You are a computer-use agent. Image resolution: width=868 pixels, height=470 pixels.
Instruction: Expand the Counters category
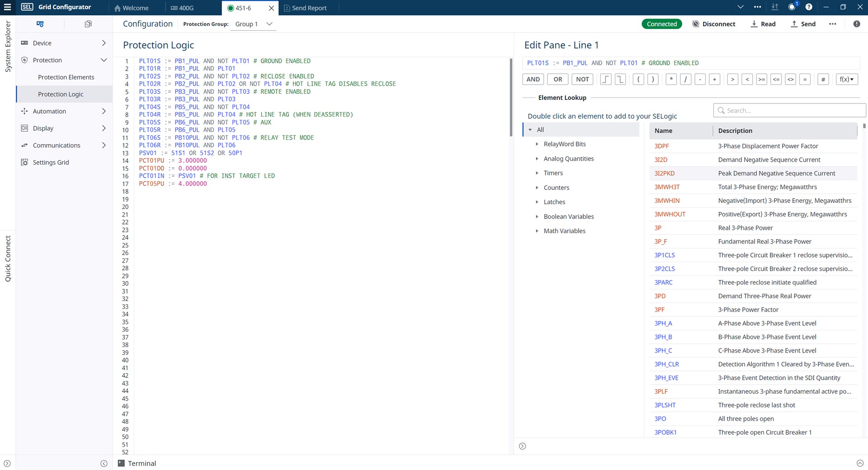tap(537, 188)
